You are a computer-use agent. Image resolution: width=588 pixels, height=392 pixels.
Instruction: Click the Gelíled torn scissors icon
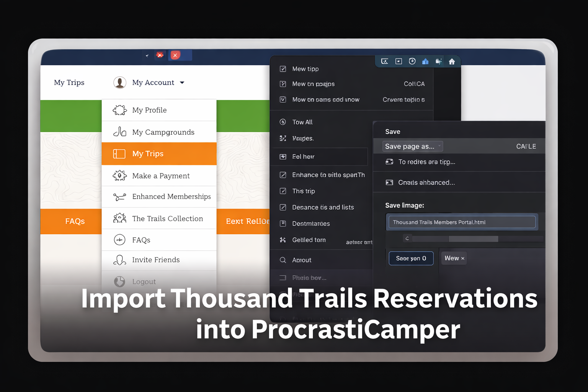coord(283,240)
